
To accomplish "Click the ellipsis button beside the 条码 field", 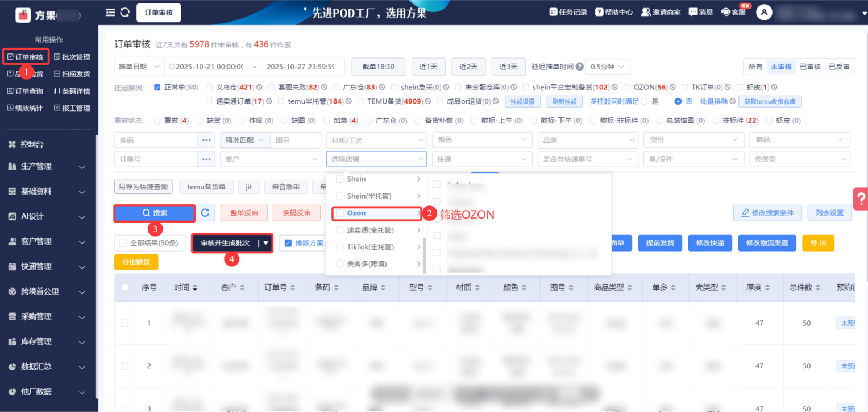I will [206, 140].
